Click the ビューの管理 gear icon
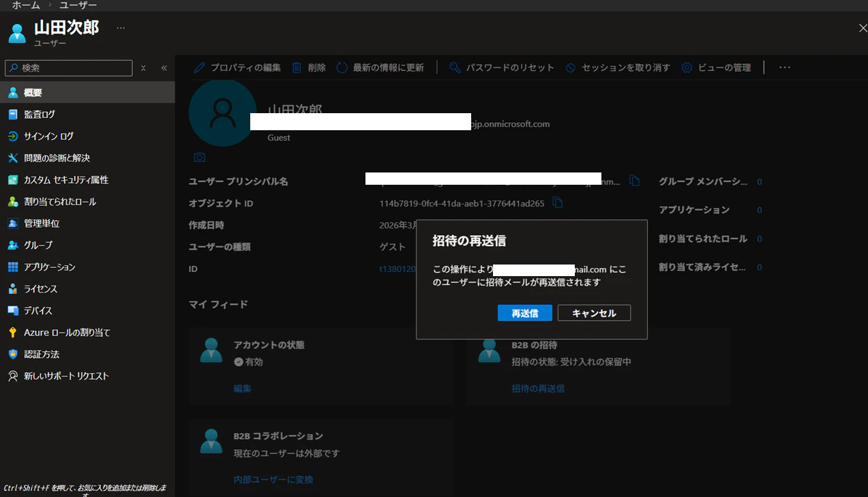The image size is (868, 497). point(687,67)
